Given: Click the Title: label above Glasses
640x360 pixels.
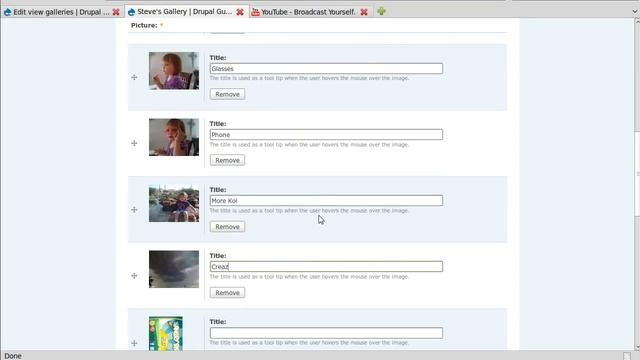Looking at the screenshot, I should tap(218, 58).
